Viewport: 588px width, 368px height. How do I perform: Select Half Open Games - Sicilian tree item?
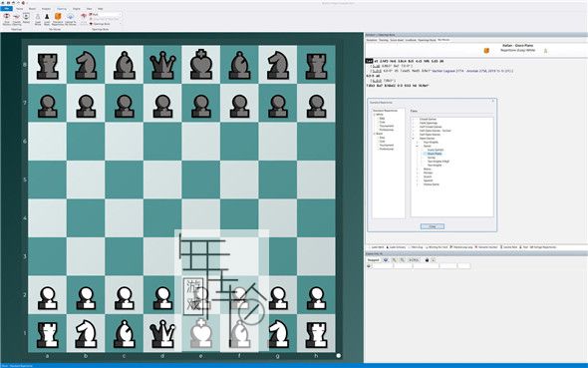[x=435, y=131]
